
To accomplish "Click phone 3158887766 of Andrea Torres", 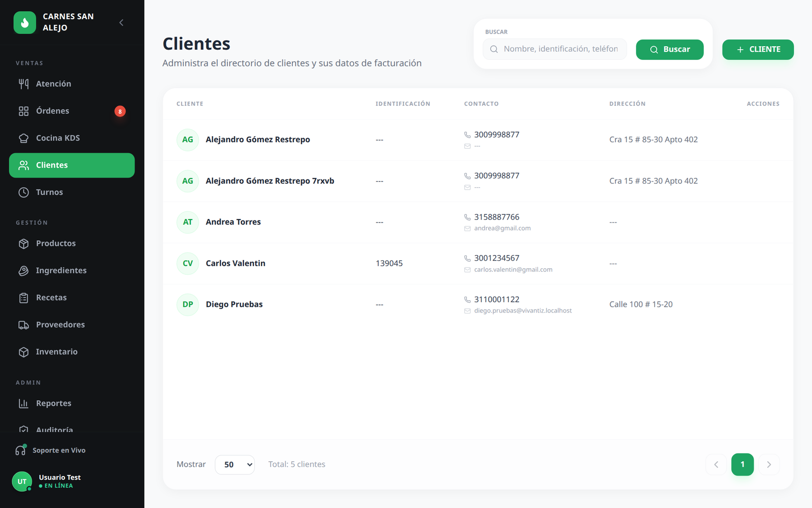I will (496, 217).
